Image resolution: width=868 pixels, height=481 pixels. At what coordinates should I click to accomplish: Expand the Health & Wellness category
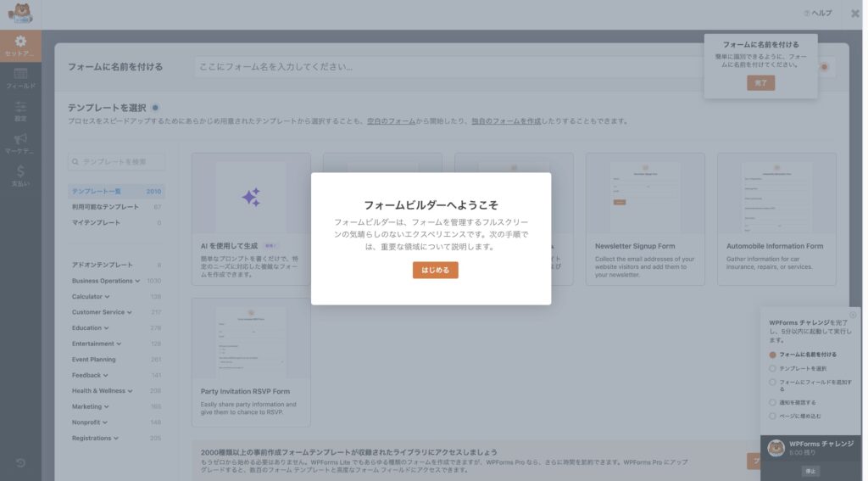[x=102, y=391]
